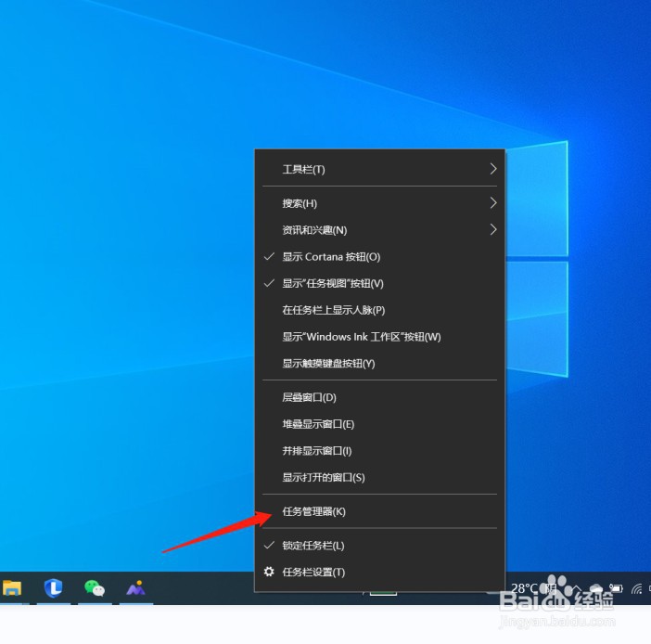Choose 显示打开的窗口(S)
The width and height of the screenshot is (651, 644).
pyautogui.click(x=379, y=477)
